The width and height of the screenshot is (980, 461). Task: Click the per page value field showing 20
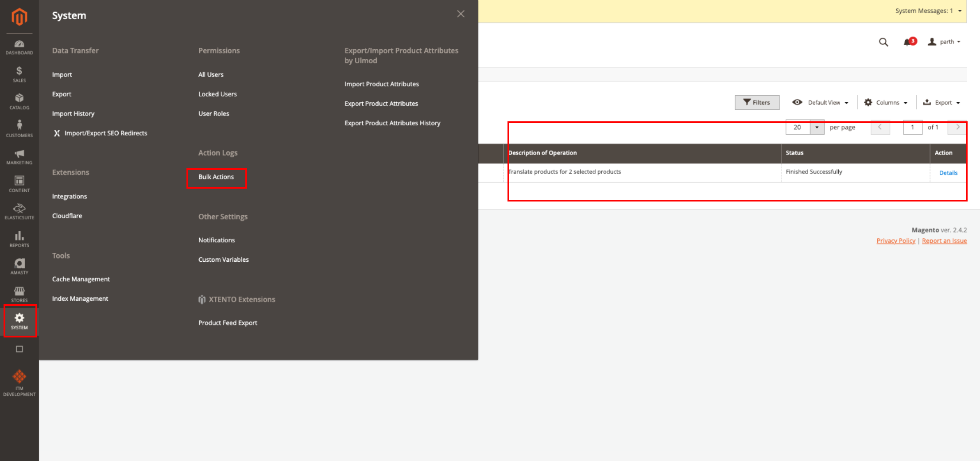point(798,128)
